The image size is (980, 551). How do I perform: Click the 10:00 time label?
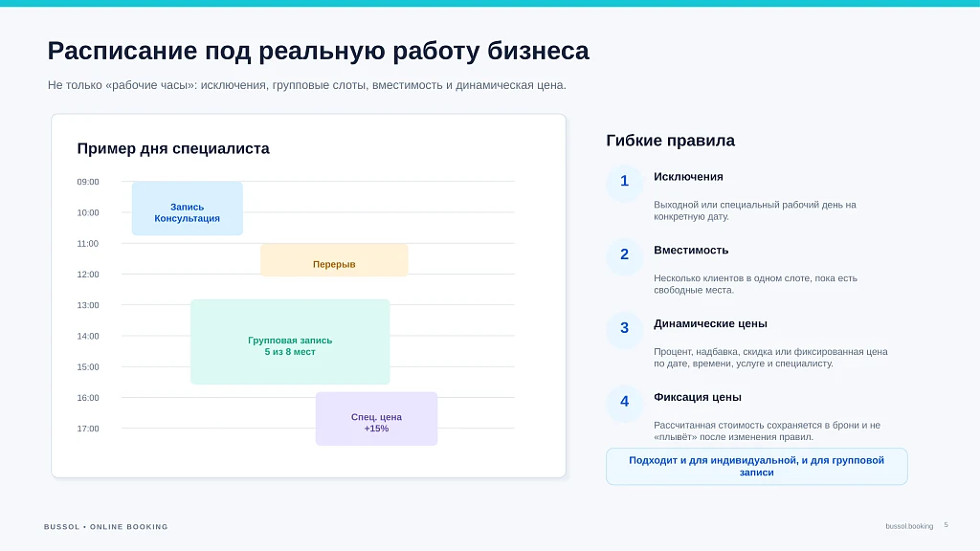88,212
